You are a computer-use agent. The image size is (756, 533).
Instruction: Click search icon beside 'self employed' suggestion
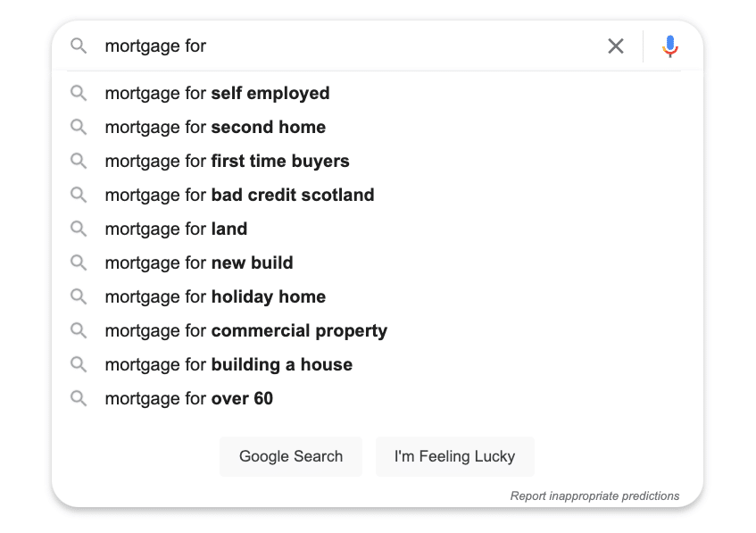(x=79, y=93)
